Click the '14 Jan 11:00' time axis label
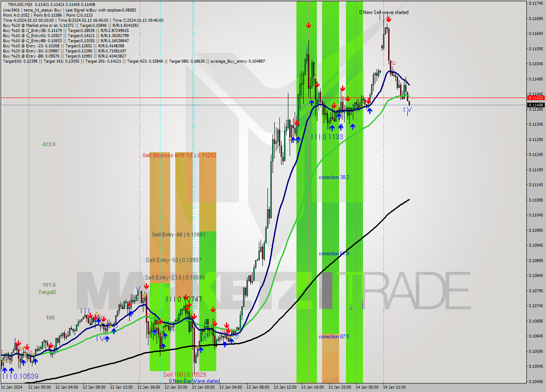Screen dimensions: 546x392 [x=395, y=387]
